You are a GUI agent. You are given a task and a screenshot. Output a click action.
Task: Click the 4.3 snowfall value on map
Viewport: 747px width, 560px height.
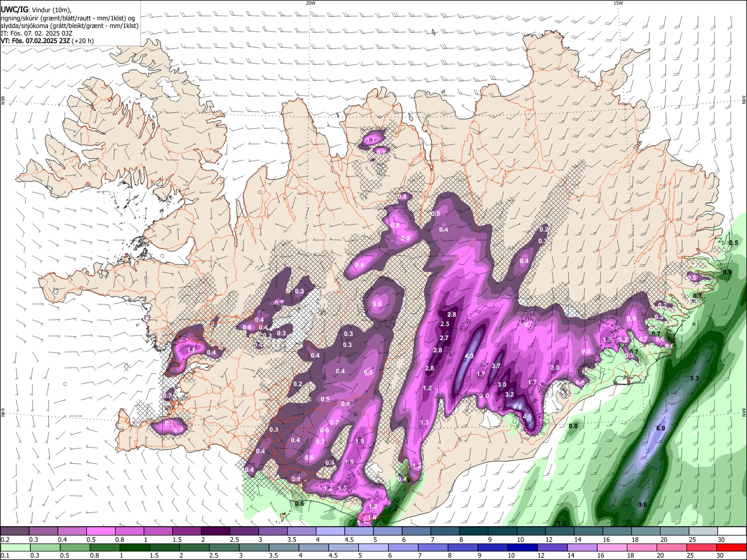469,356
